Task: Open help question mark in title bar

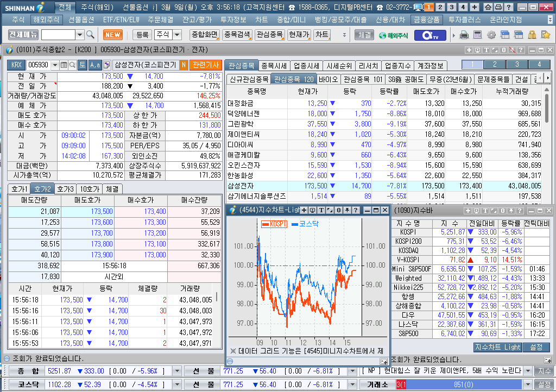Action: (508, 7)
